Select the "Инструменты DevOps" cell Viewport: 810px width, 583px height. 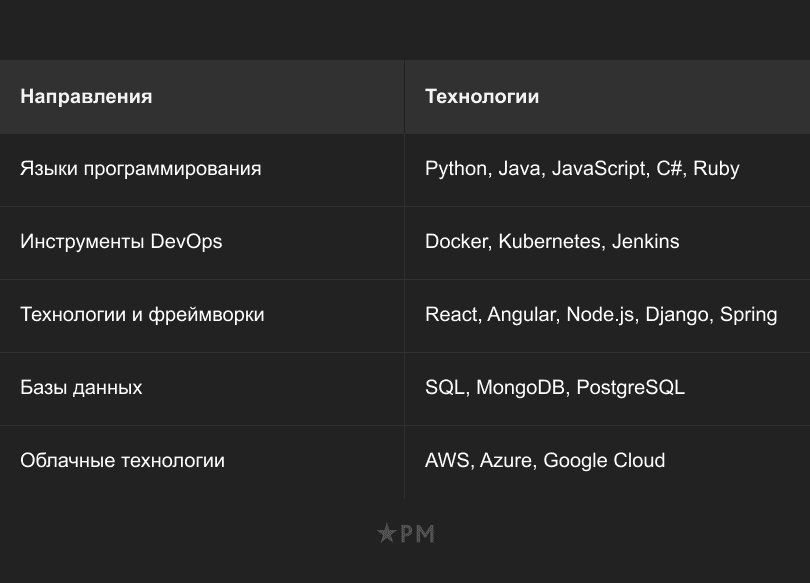(x=202, y=243)
